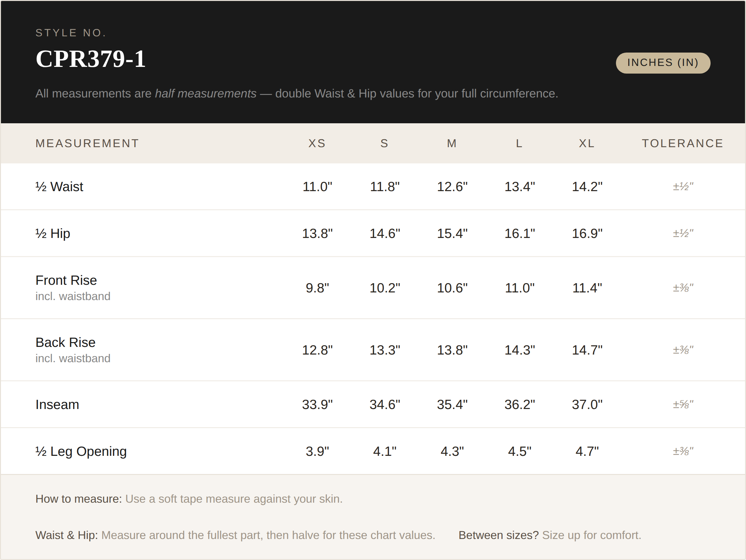This screenshot has width=746, height=560.
Task: Click ½ Waist L value 13.4"
Action: pyautogui.click(x=519, y=187)
